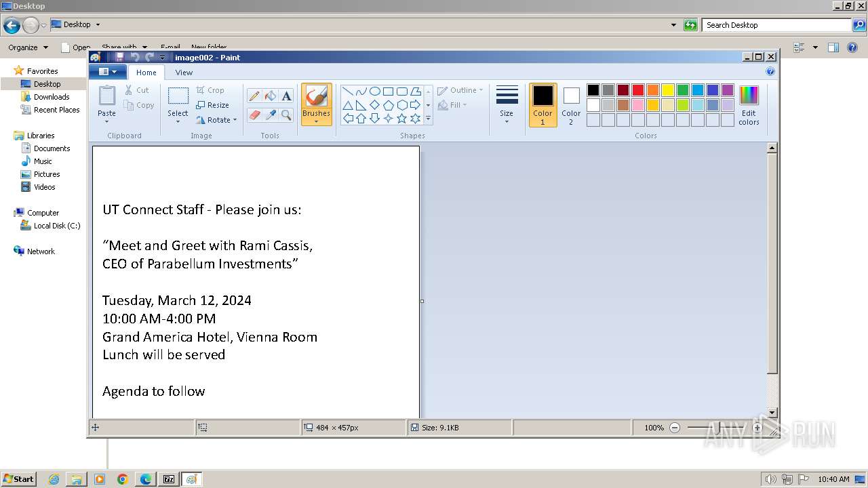Click Edit colors

[x=749, y=106]
